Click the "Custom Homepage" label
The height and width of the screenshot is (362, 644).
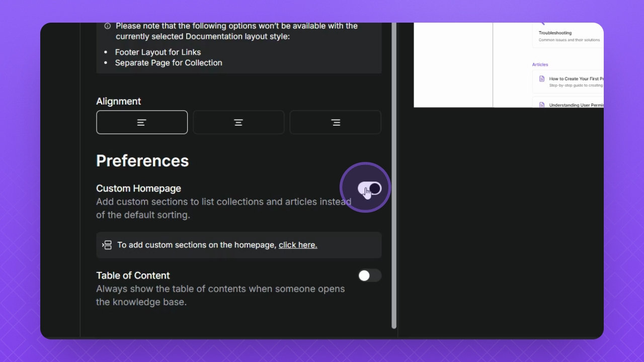[x=138, y=189]
